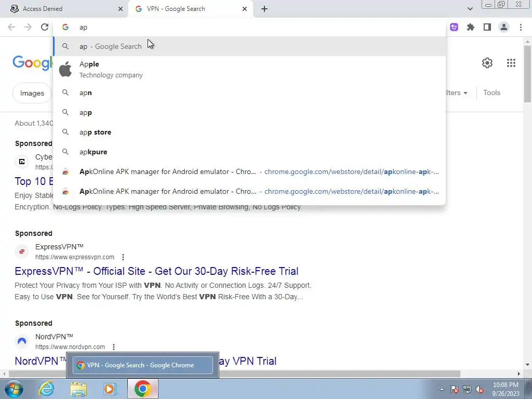Viewport: 532px width, 399px height.
Task: Open Chrome's three-dot menu
Action: point(521,27)
